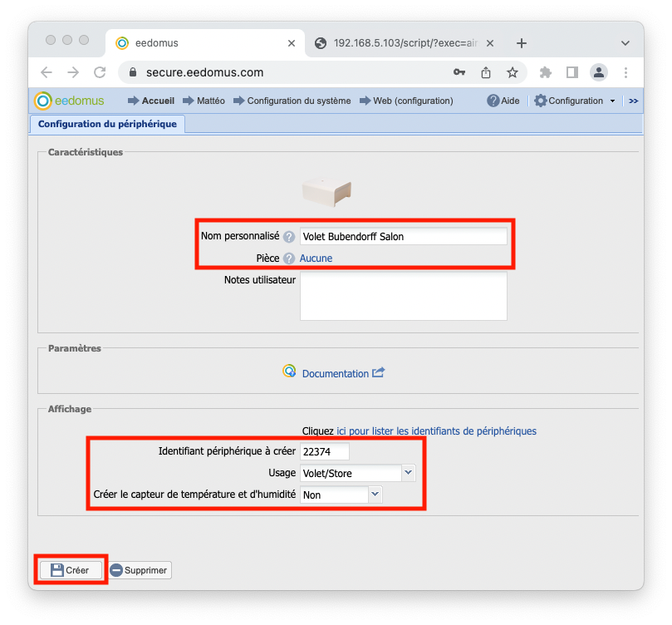This screenshot has width=672, height=625.
Task: Click the eedomus logo icon
Action: [x=43, y=101]
